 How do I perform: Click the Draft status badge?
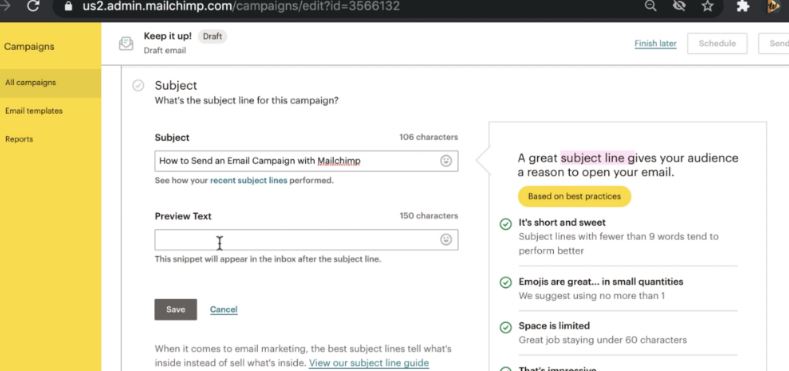click(212, 36)
